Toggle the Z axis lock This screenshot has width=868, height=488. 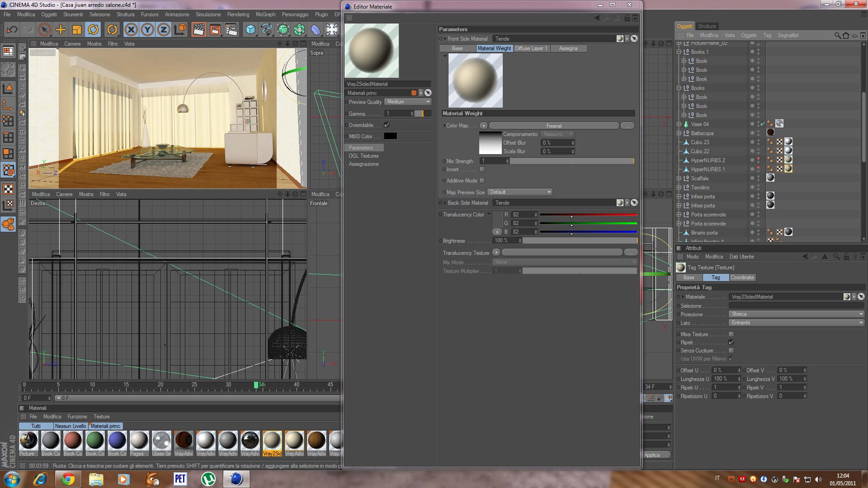[164, 30]
